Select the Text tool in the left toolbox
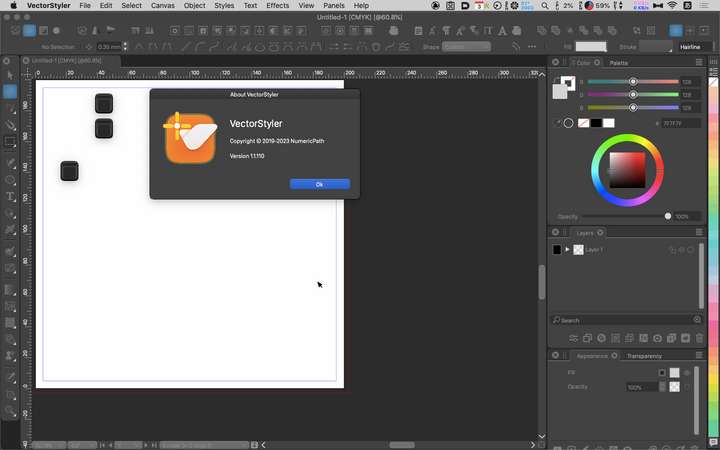 [x=10, y=197]
